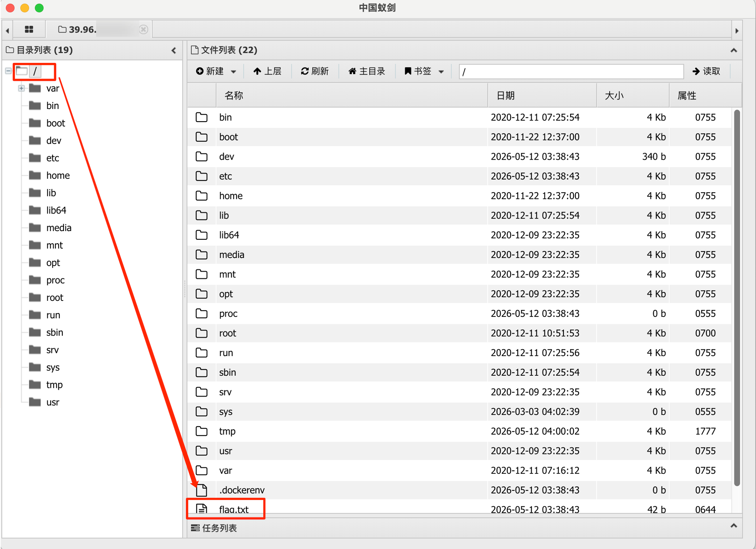Select the mnt row in file list
The width and height of the screenshot is (756, 549).
tap(459, 274)
